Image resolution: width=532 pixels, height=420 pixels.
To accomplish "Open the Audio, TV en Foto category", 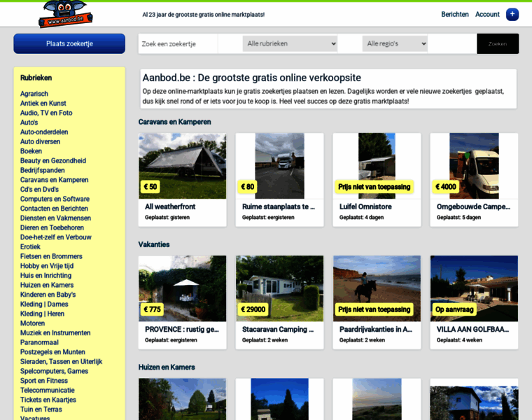I will (x=46, y=113).
